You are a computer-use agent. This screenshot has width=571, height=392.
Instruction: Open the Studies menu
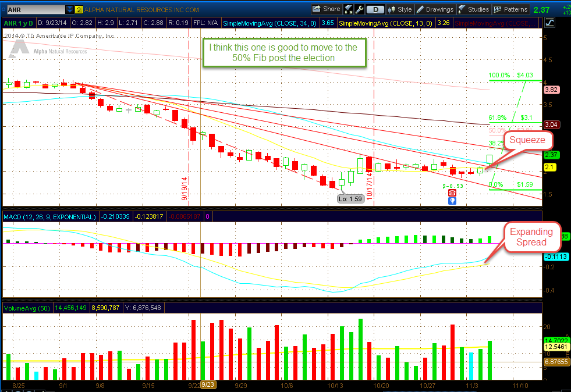pyautogui.click(x=474, y=9)
